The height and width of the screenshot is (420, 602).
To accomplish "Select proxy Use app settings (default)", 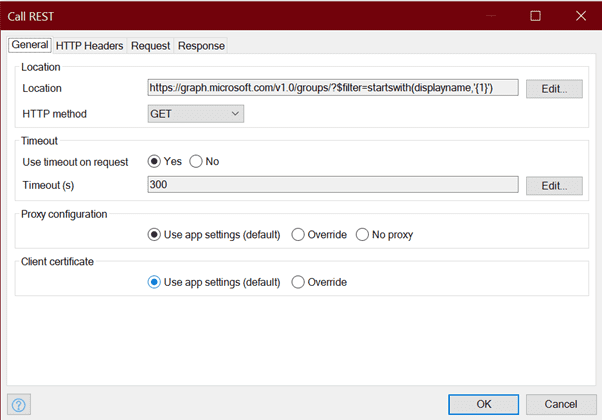I will point(214,235).
